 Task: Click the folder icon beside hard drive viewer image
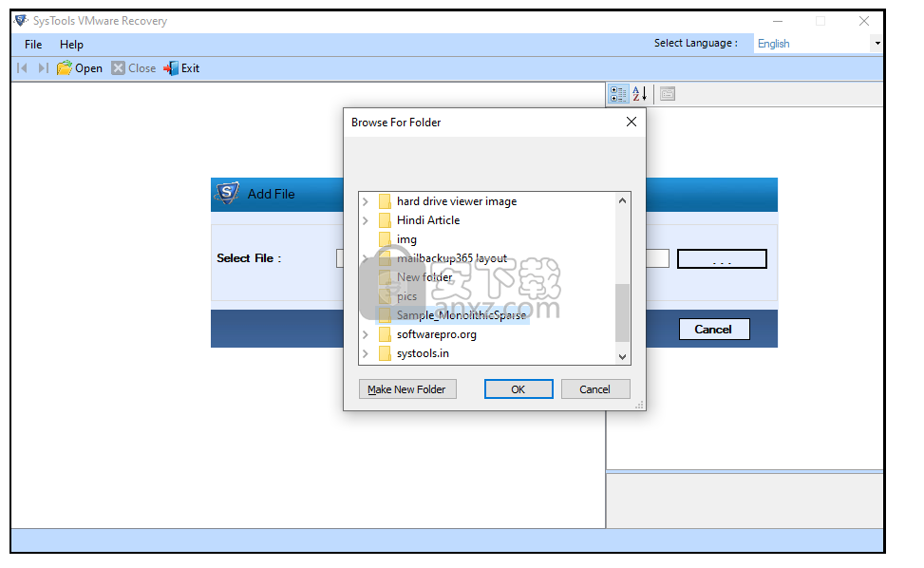385,201
